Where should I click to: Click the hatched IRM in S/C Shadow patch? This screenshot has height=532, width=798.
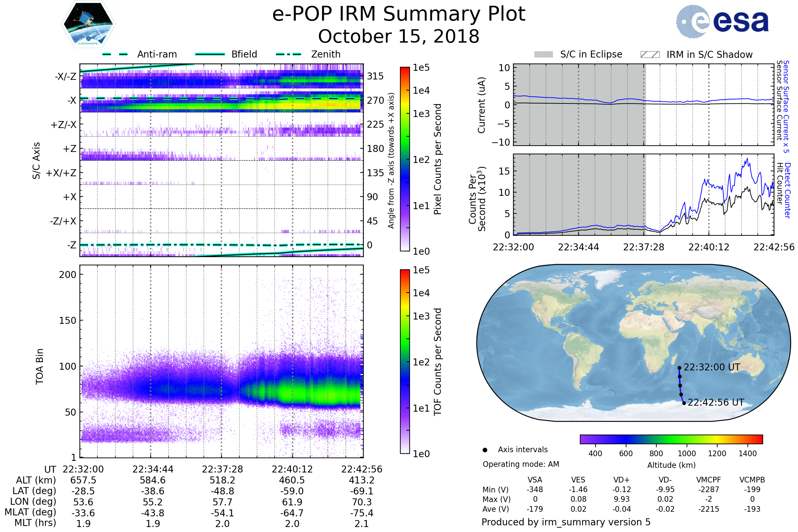pyautogui.click(x=650, y=55)
